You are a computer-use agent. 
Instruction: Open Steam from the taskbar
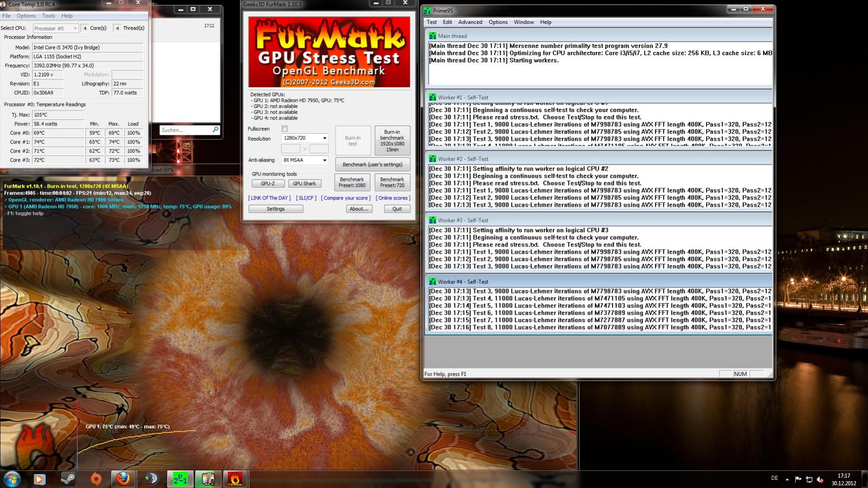pyautogui.click(x=68, y=479)
